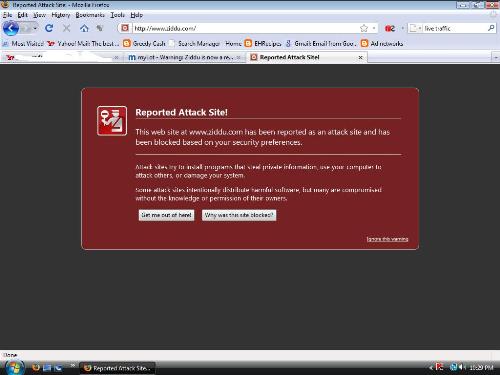Click the Done status bar text
Screen dimensions: 500x375
click(10, 355)
